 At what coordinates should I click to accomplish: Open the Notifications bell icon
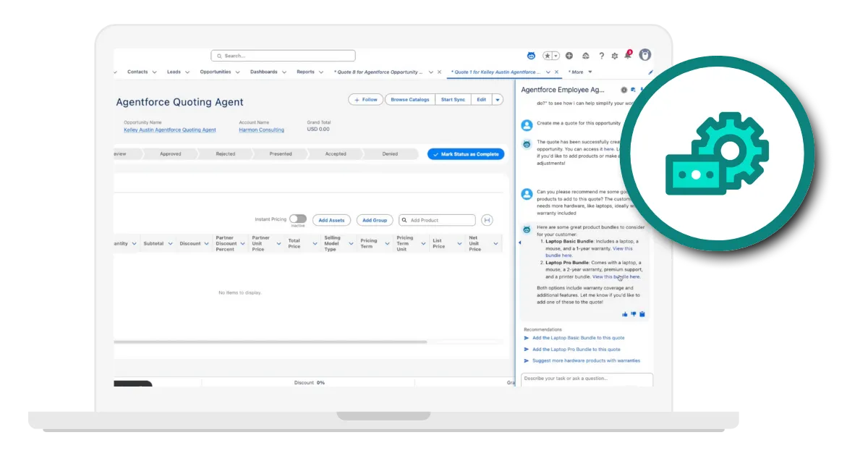pyautogui.click(x=628, y=55)
